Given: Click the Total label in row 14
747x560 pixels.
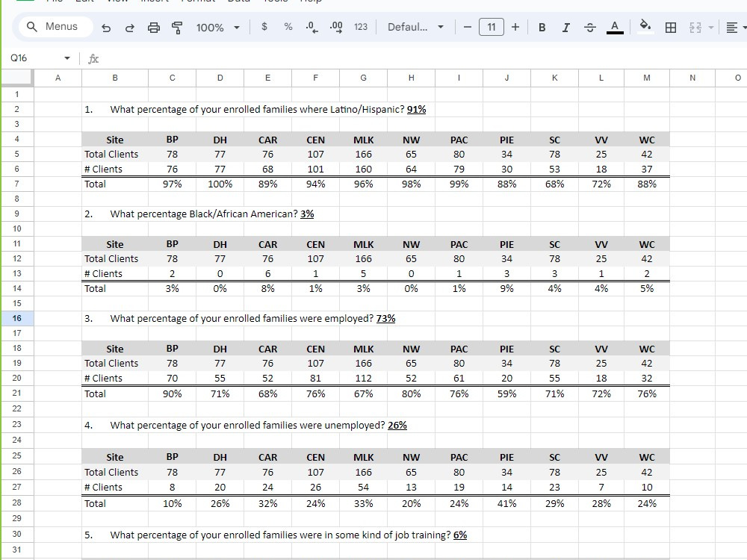Looking at the screenshot, I should click(x=95, y=288).
